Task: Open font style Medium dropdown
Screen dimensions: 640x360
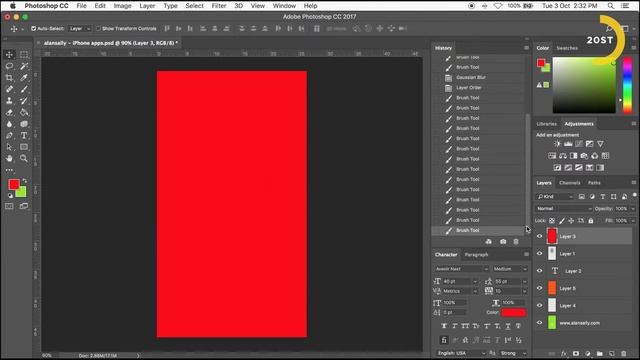Action: (x=510, y=269)
